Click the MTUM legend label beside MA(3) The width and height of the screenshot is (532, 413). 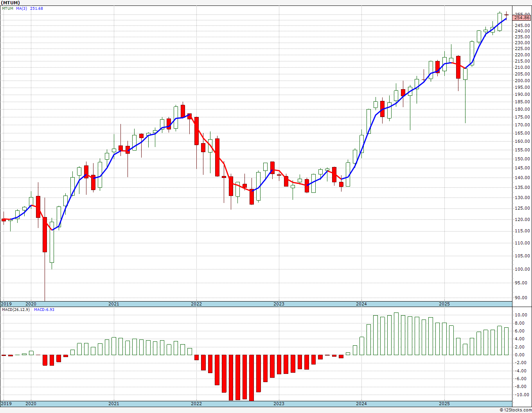7,9
